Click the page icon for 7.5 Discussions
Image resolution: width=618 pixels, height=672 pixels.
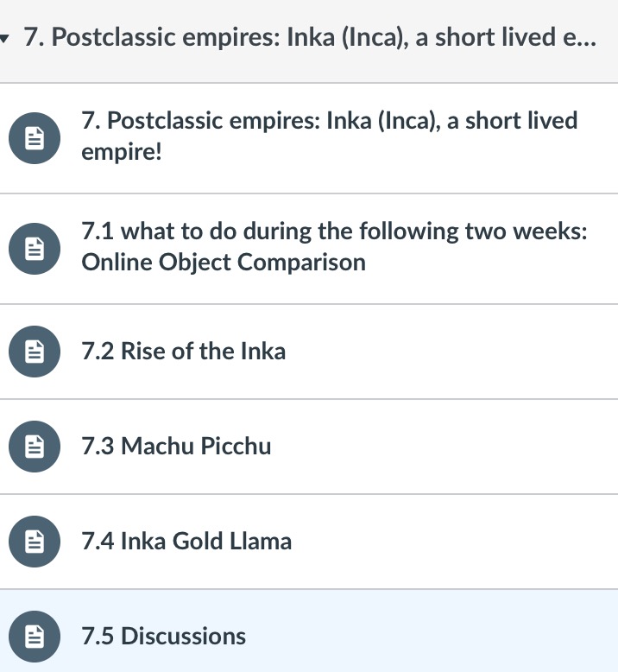pyautogui.click(x=34, y=637)
